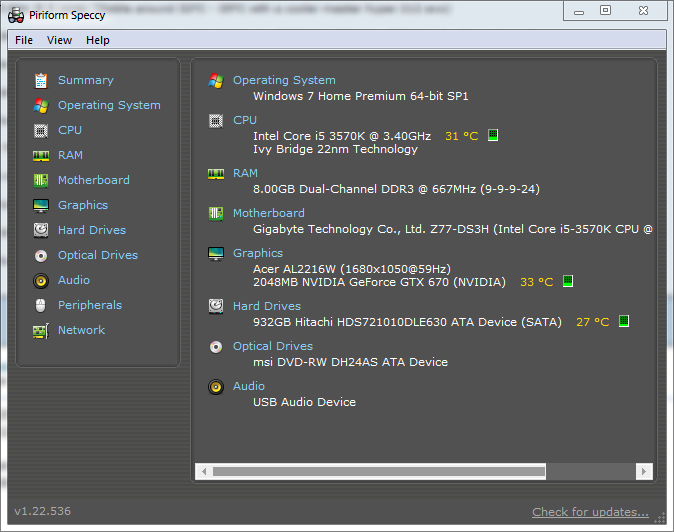Click the Summary clipboard icon in sidebar
Viewport: 674px width, 532px height.
[41, 80]
